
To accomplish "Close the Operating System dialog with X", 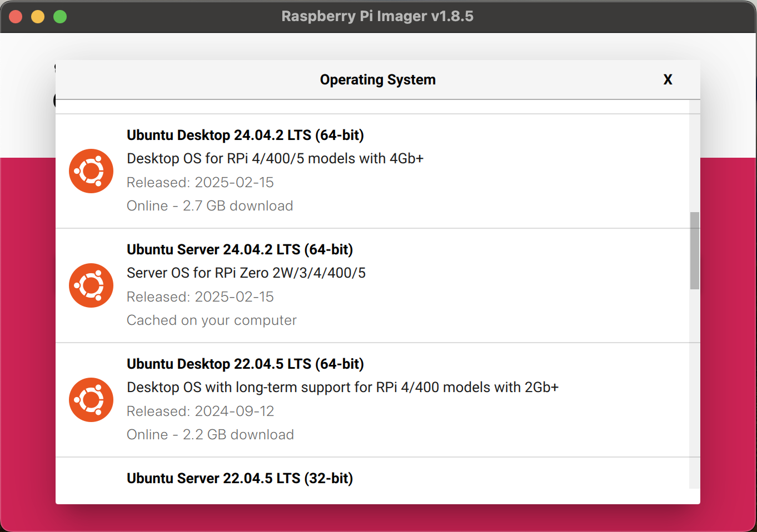I will pos(668,80).
